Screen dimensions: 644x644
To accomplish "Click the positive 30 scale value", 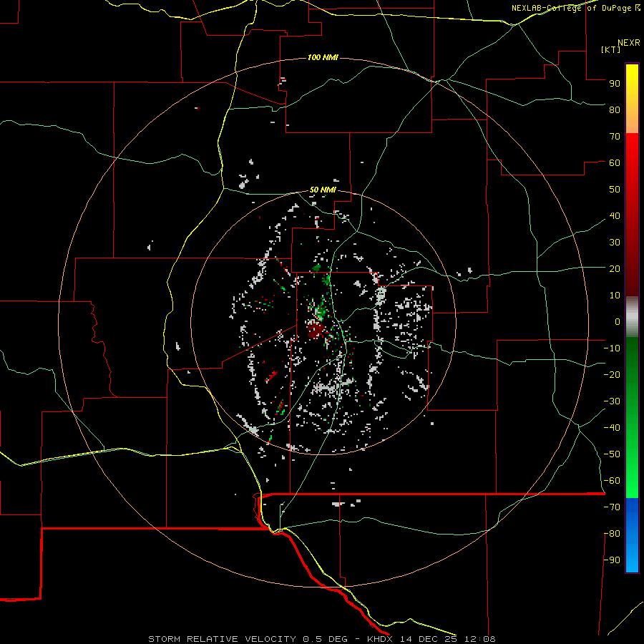I will 615,243.
